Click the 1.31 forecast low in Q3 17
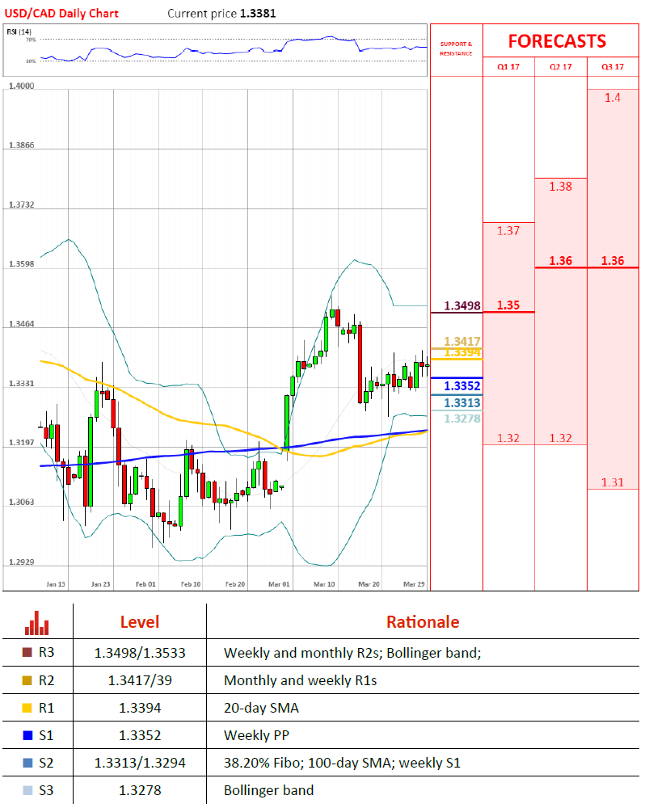The image size is (649, 812). [x=612, y=482]
